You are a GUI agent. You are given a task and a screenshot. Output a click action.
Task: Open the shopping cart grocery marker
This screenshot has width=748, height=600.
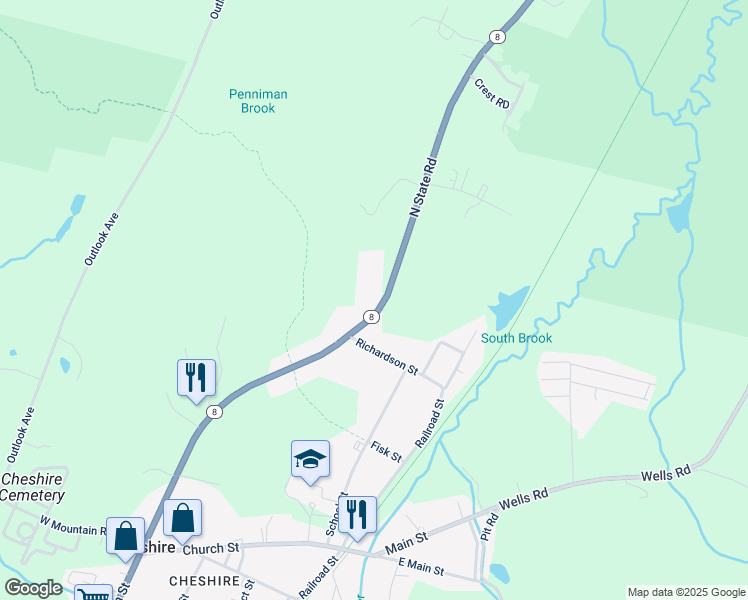click(x=94, y=593)
